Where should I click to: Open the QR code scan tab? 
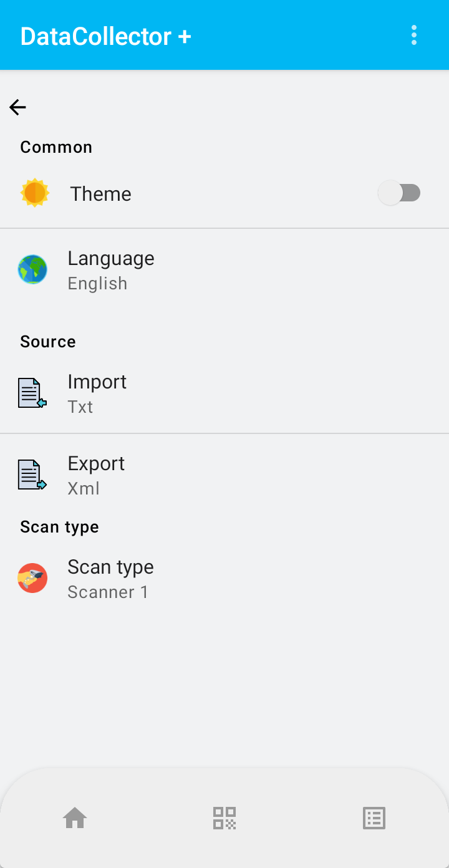(224, 817)
